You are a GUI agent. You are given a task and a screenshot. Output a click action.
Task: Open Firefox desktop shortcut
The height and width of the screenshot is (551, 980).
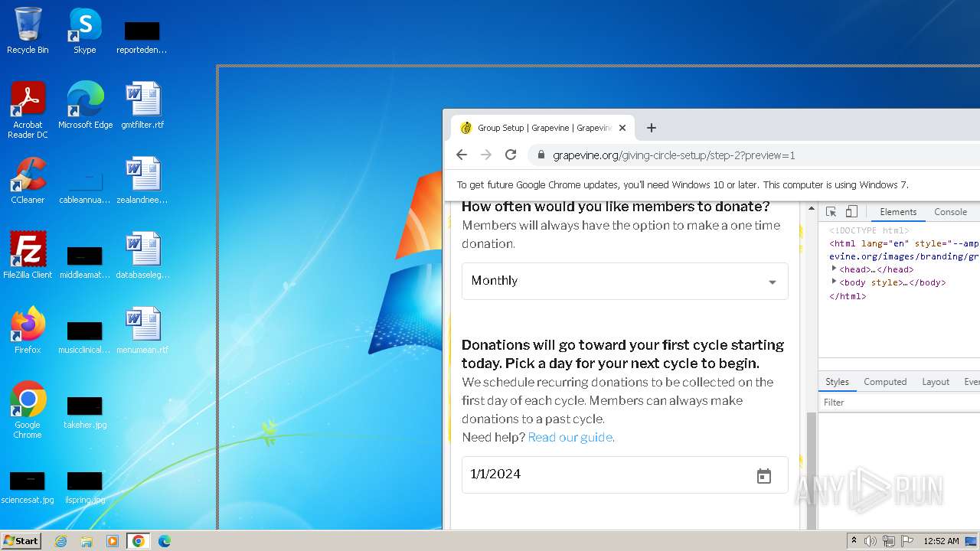tap(28, 331)
